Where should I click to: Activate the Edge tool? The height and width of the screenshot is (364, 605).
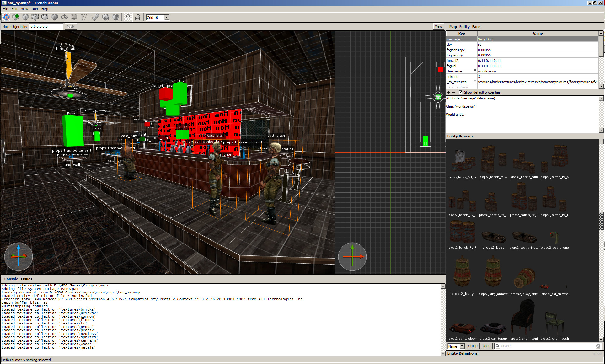point(45,17)
